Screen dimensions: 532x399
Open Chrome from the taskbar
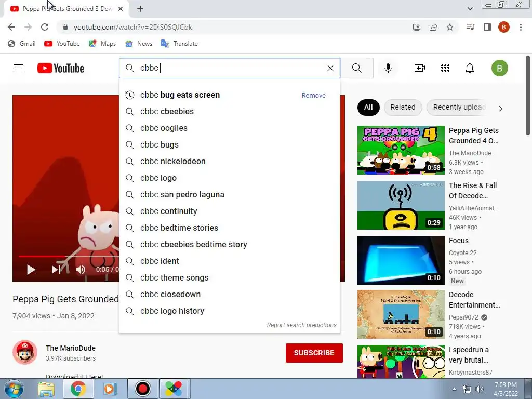click(x=78, y=389)
